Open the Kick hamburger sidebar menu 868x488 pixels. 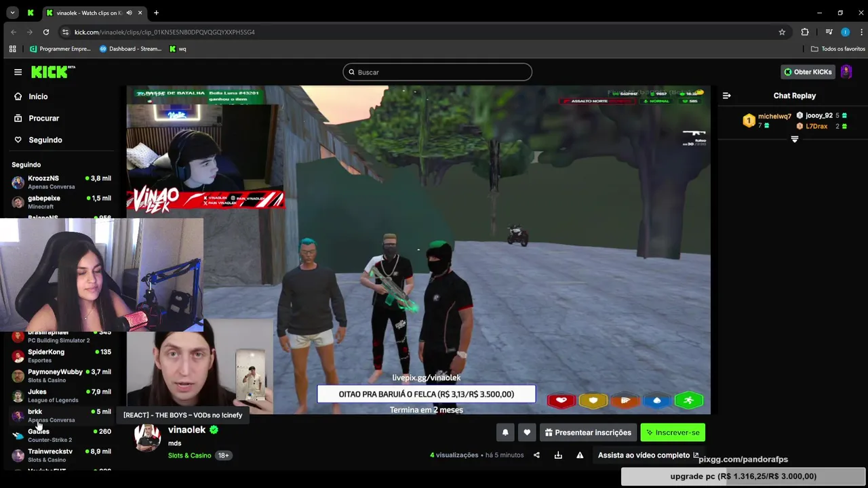tap(18, 72)
